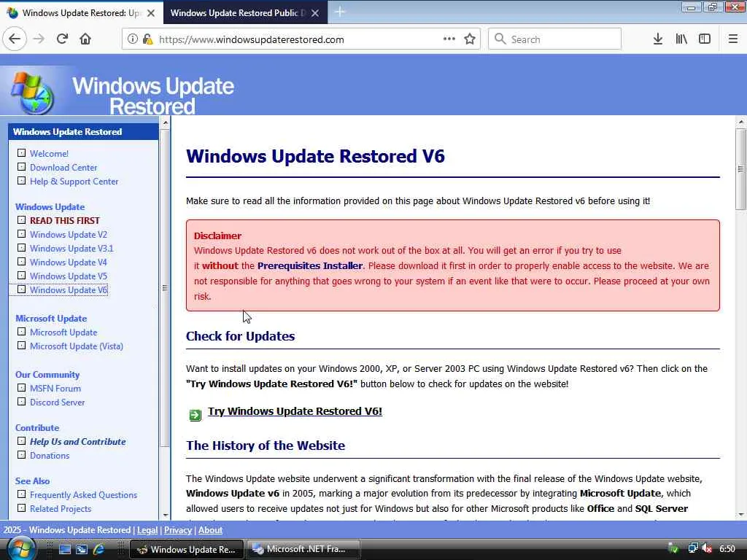Go back with the browser Back arrow
Screen dimensions: 747x560
point(15,39)
